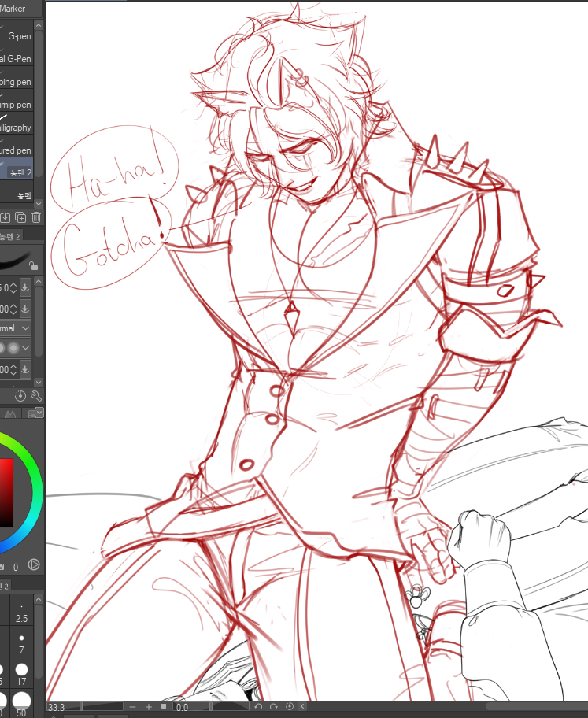588x718 pixels.
Task: Rotate canvas left using status bar icon
Action: (x=257, y=707)
